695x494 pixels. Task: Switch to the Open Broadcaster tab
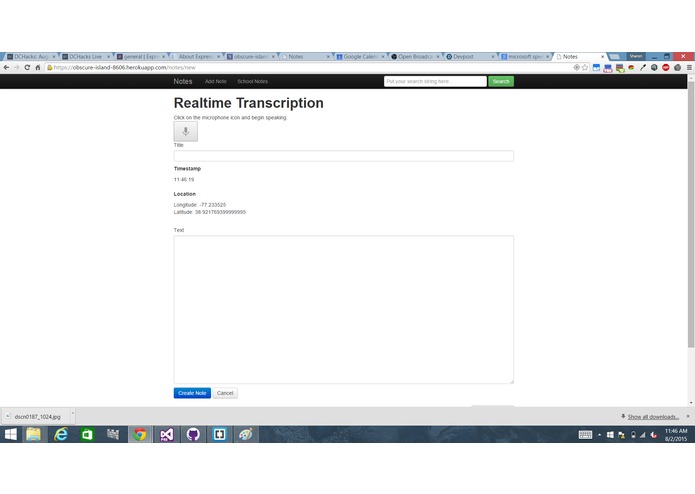tap(415, 57)
